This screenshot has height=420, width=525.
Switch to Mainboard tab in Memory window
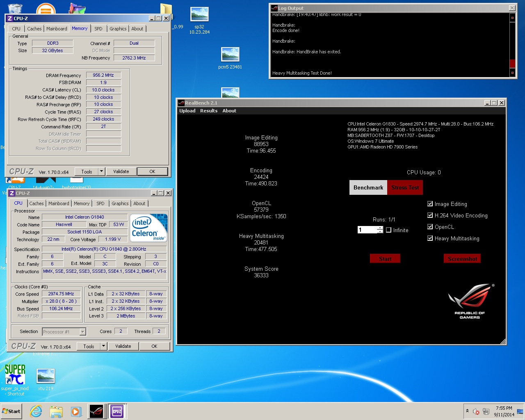pyautogui.click(x=57, y=29)
